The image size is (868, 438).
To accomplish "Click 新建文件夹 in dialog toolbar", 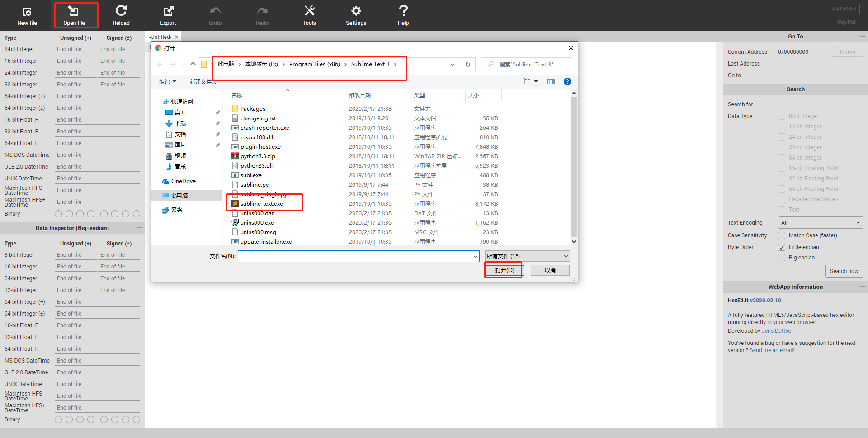I will 203,82.
